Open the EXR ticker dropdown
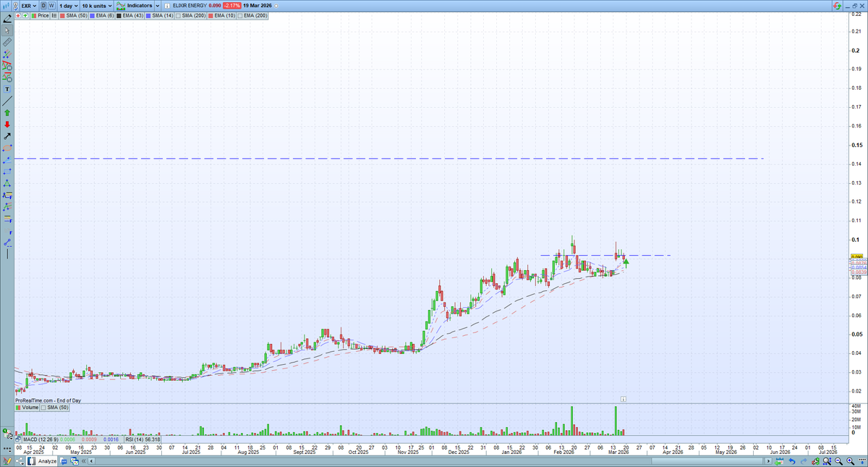The width and height of the screenshot is (868, 467). (28, 6)
